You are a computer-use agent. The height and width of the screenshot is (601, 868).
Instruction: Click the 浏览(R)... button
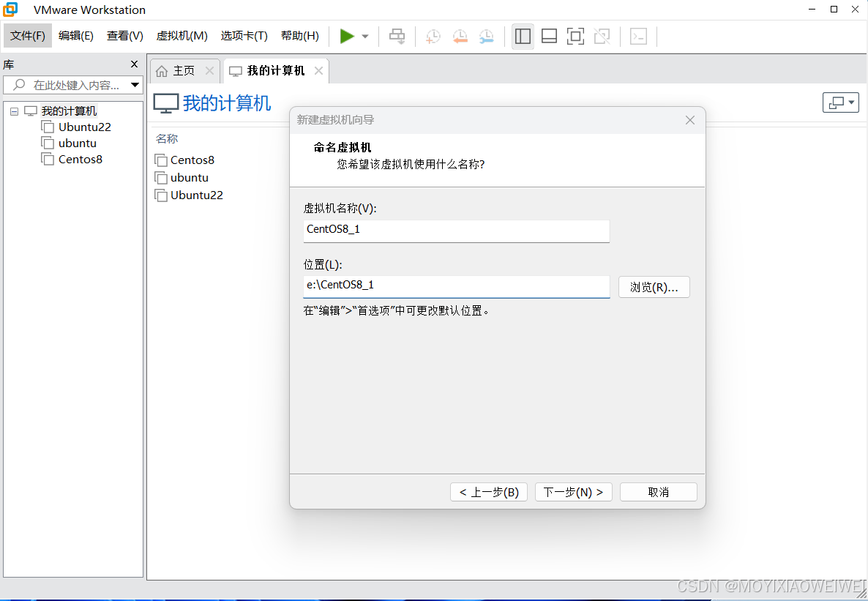tap(654, 287)
